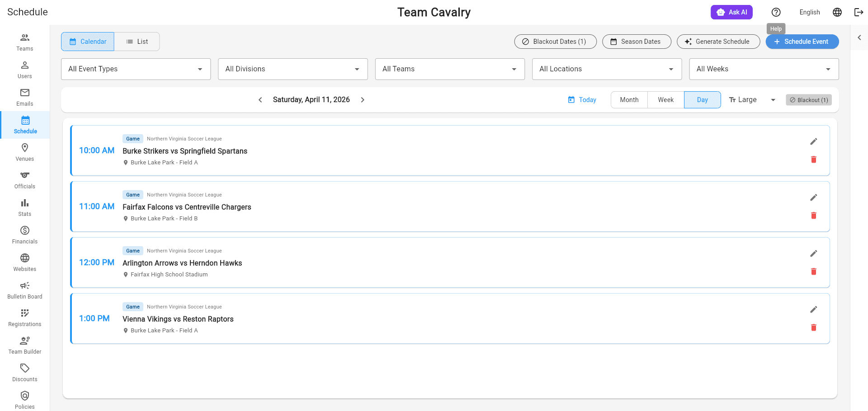Delete Burke Strikers vs Springfield Spartans game
The height and width of the screenshot is (411, 868).
click(x=813, y=159)
